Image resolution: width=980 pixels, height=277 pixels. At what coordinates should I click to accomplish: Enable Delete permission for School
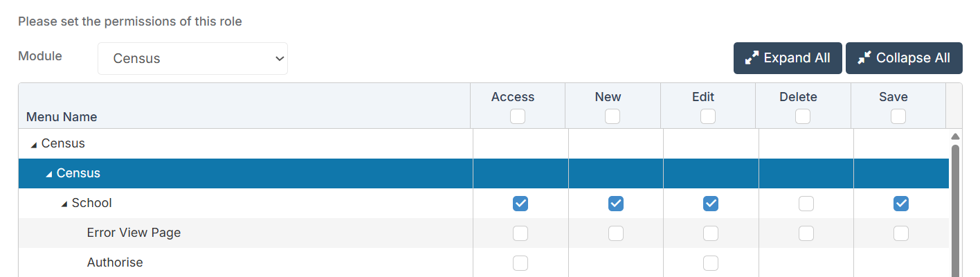click(806, 204)
